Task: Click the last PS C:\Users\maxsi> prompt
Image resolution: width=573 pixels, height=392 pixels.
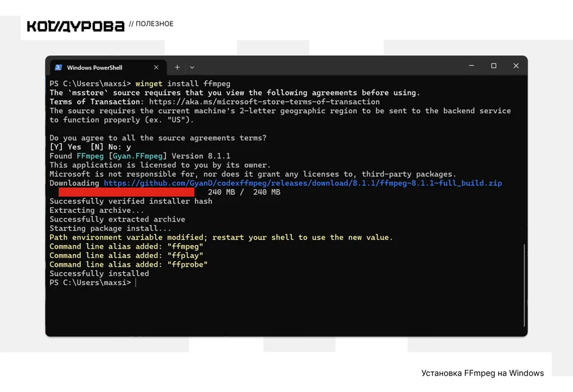Action: (90, 282)
